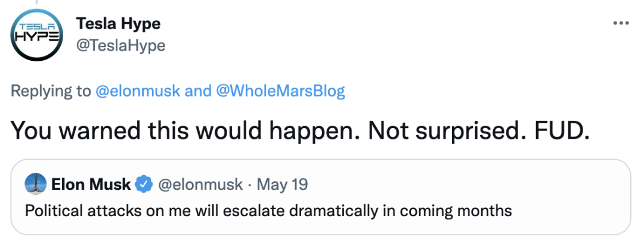Open the three-dot more options menu

coord(621,23)
